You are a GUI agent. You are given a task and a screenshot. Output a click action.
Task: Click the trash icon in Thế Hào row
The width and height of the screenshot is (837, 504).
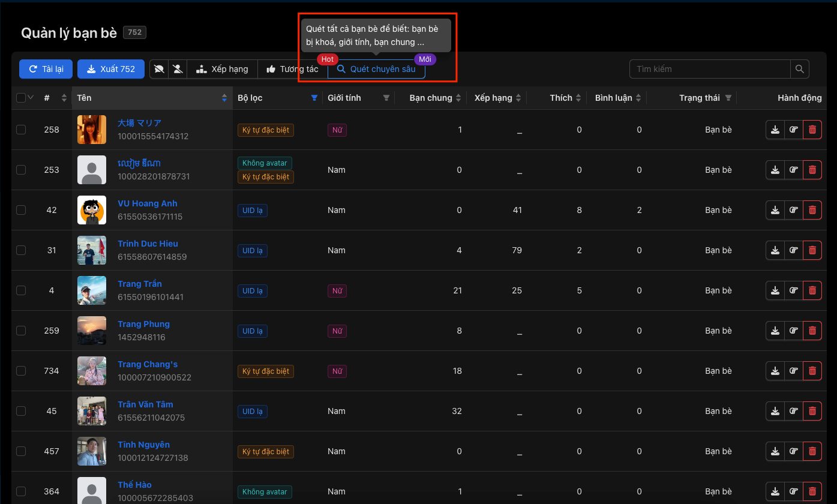812,491
